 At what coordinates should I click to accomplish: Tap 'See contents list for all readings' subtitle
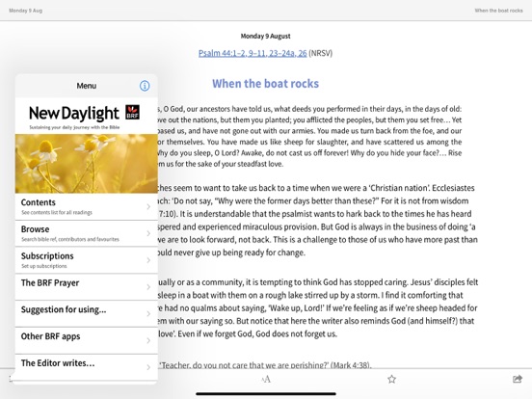coord(57,213)
